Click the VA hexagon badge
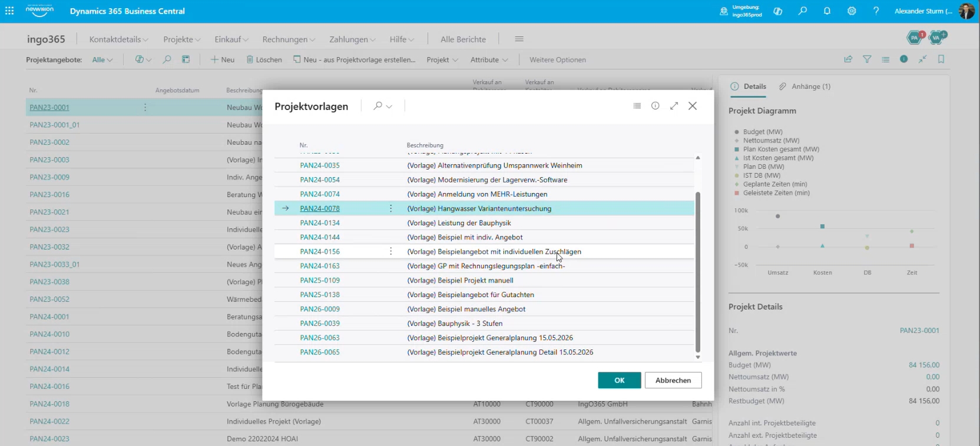Screen dimensions: 980x446 point(937,38)
